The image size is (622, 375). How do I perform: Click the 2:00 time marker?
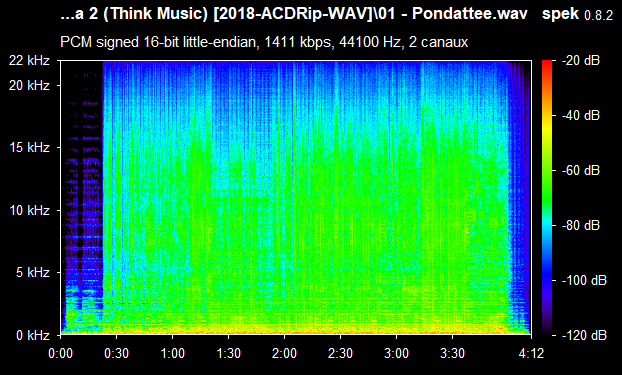(284, 353)
